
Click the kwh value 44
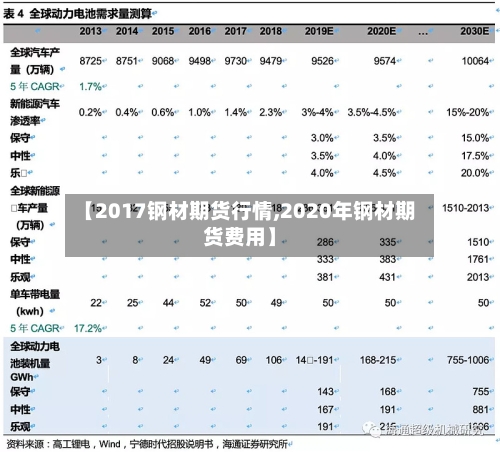click(168, 303)
